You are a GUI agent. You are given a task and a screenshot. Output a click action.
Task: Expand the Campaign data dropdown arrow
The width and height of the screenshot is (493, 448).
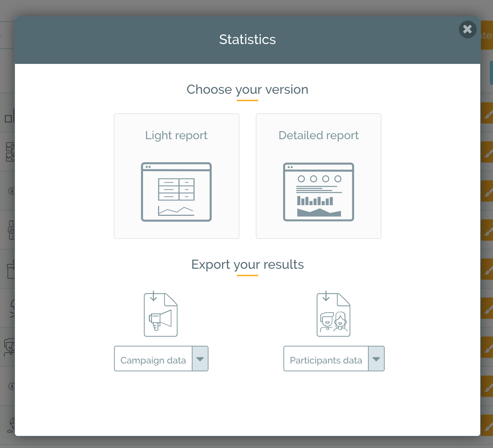click(200, 359)
